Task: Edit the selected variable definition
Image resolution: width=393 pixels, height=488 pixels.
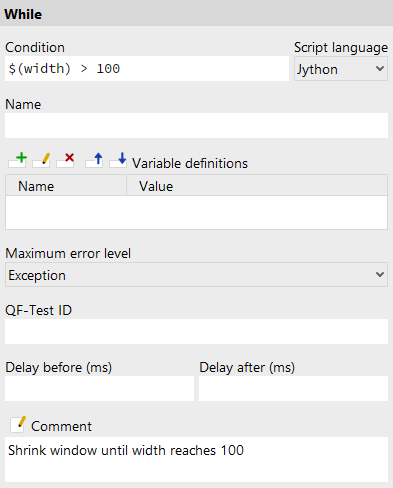Action: [41, 160]
